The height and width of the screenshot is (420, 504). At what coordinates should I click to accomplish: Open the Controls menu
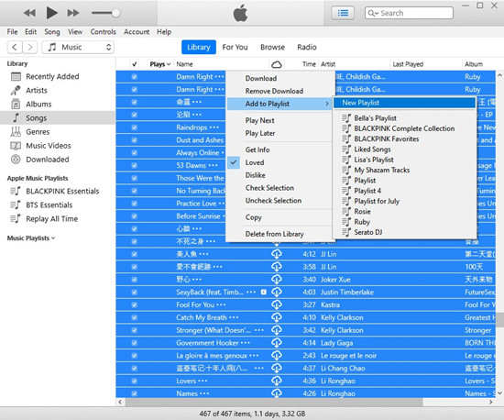(x=103, y=32)
